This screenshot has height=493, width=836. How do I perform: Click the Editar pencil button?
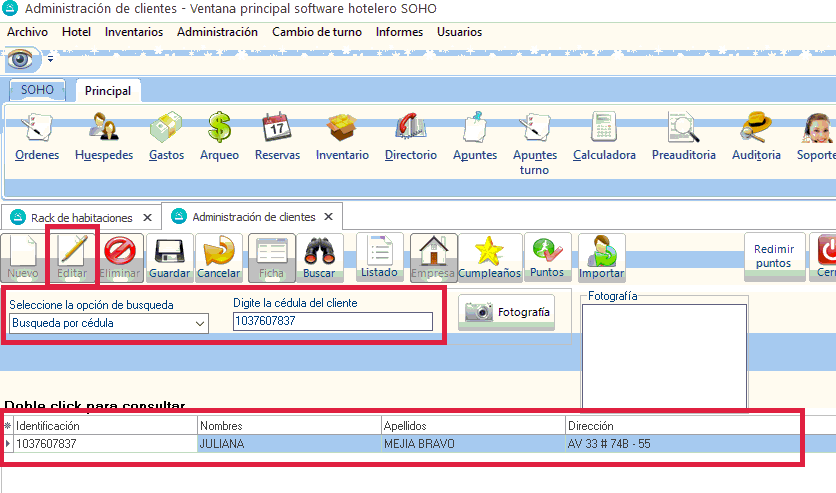(72, 257)
